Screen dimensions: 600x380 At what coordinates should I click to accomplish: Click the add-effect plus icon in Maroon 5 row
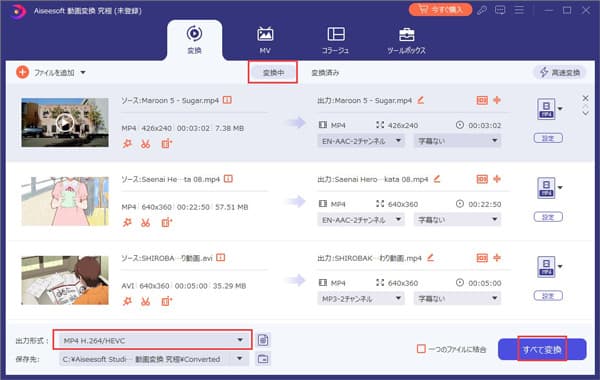[497, 100]
